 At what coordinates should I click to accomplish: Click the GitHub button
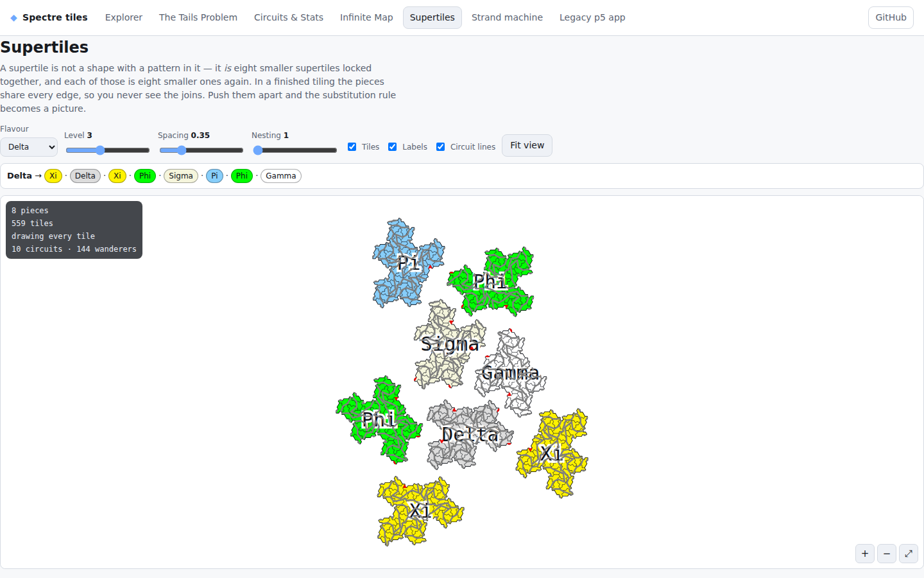891,17
